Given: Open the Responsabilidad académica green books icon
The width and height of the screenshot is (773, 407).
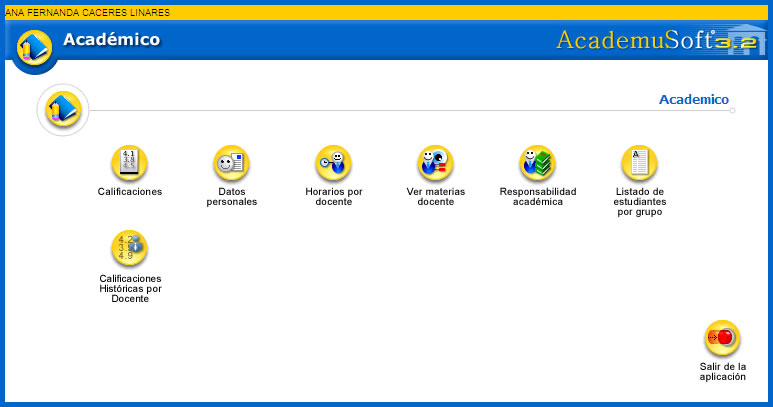Looking at the screenshot, I should point(537,163).
